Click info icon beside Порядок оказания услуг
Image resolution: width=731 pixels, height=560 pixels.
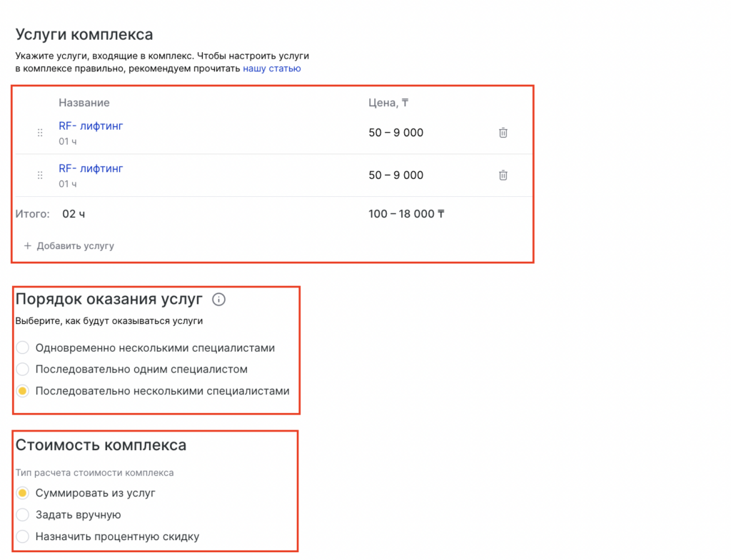tap(219, 300)
